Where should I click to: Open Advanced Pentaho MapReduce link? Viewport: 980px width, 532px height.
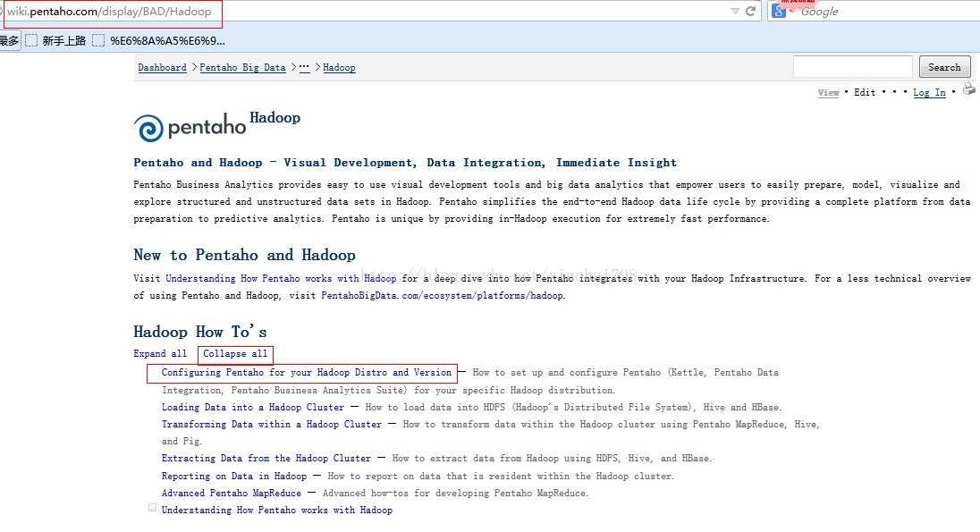click(x=232, y=493)
